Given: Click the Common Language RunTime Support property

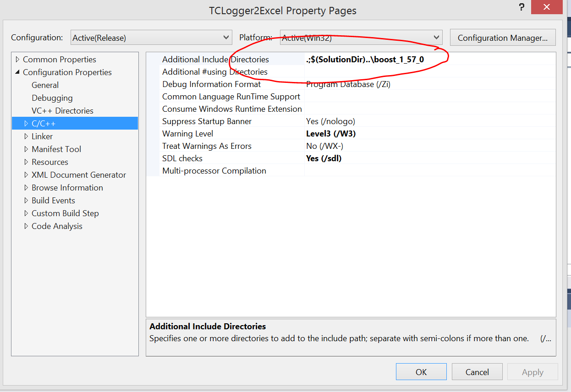Looking at the screenshot, I should click(231, 97).
